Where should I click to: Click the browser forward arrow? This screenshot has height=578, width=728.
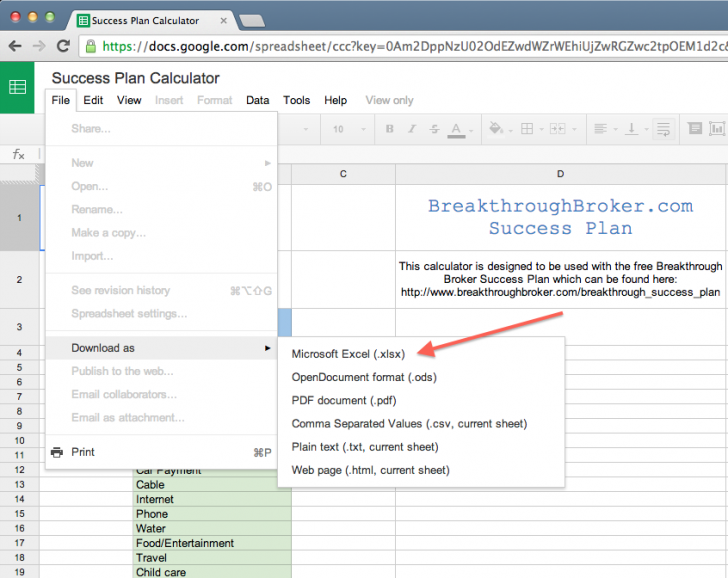click(39, 46)
